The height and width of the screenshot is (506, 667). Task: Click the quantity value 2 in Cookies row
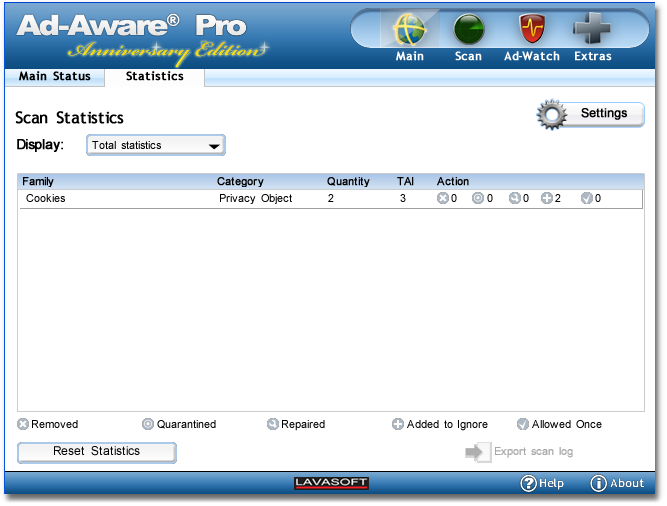331,199
